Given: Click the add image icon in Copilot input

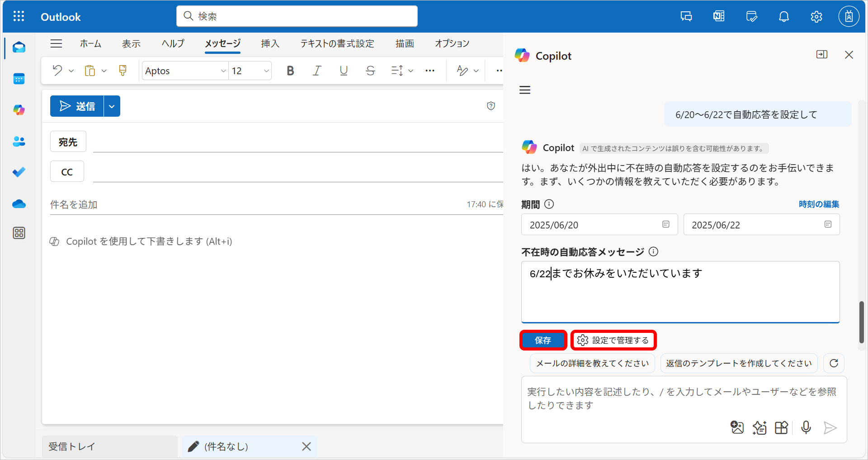Looking at the screenshot, I should [x=737, y=427].
